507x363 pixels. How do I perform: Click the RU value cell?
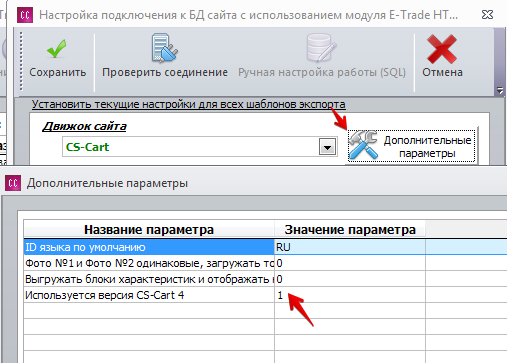point(350,247)
